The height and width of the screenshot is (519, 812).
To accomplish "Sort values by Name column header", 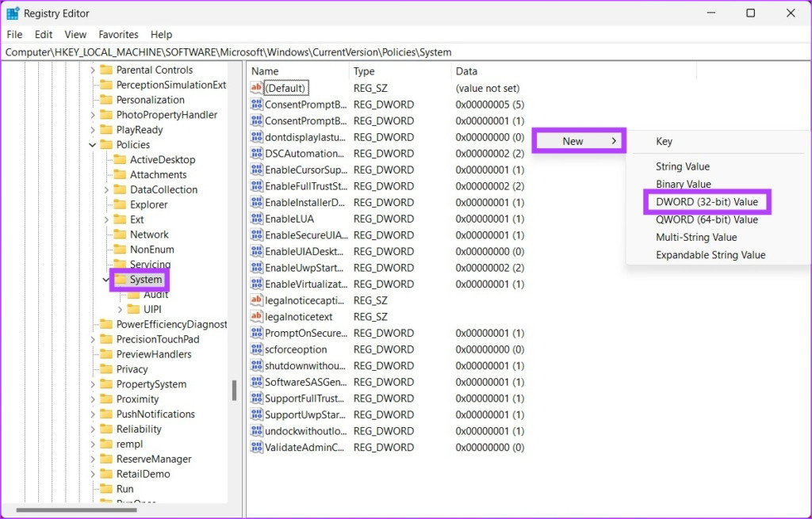I will click(298, 71).
